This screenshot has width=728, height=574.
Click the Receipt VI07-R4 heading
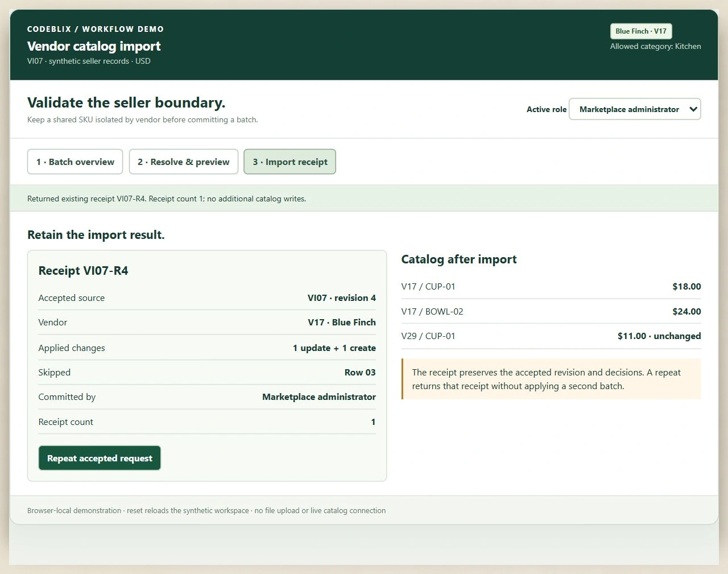point(84,271)
